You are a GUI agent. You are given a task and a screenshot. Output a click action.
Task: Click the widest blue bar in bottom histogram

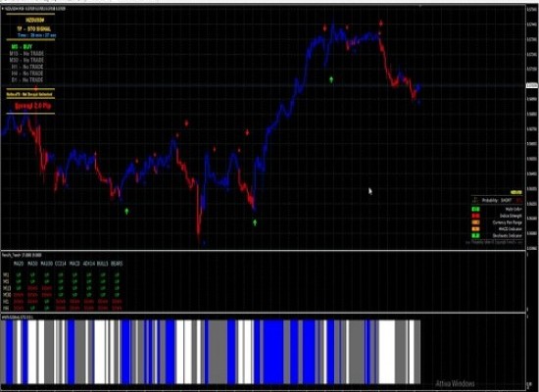point(273,352)
